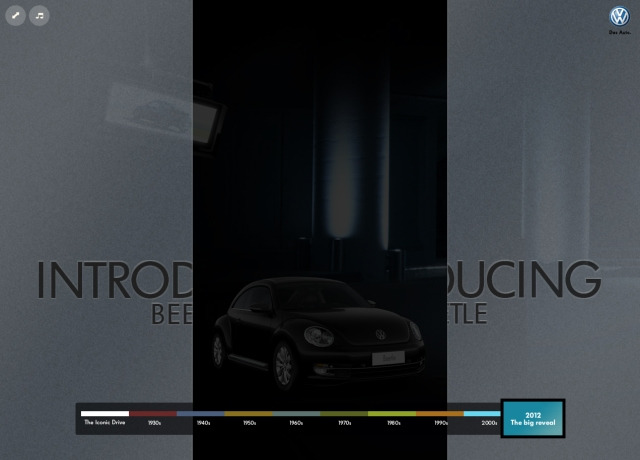
Task: Choose the 1980s timeline segment
Action: click(392, 418)
